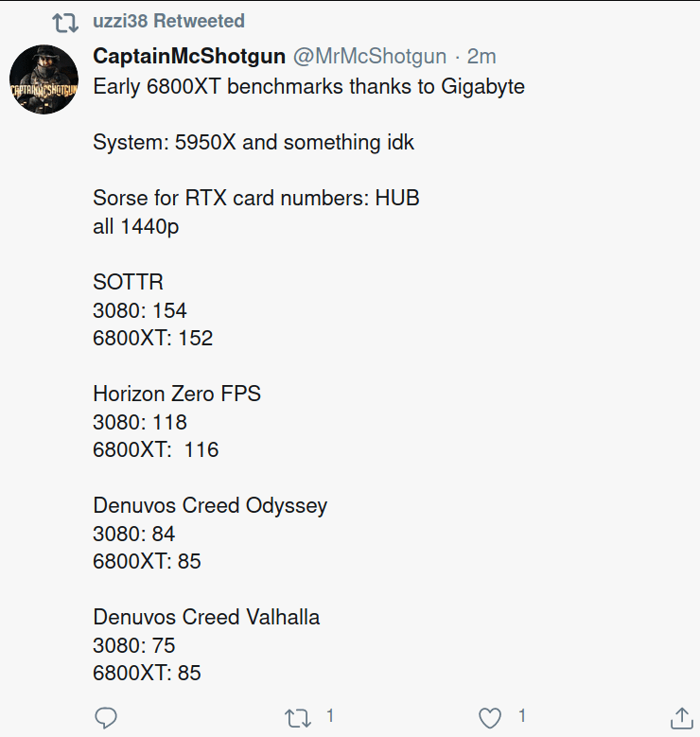Click the 'Denuvos Creed Valhalla' heading

[x=206, y=617]
